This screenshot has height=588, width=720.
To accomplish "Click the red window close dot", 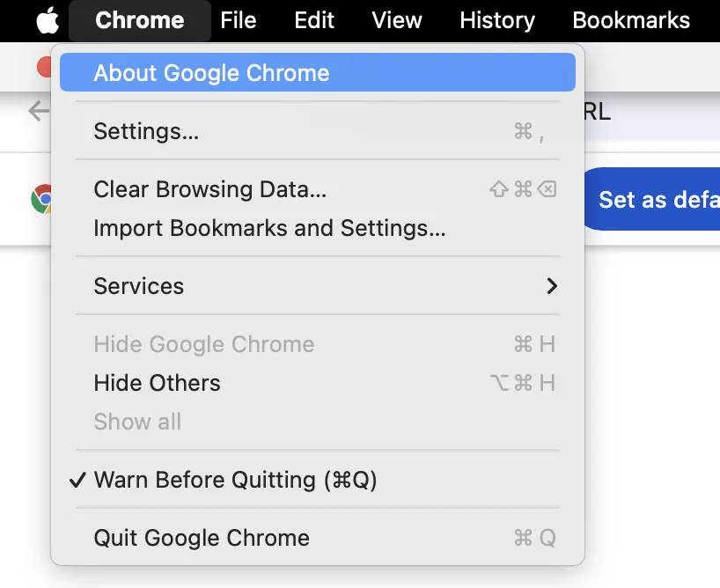I will (x=44, y=67).
